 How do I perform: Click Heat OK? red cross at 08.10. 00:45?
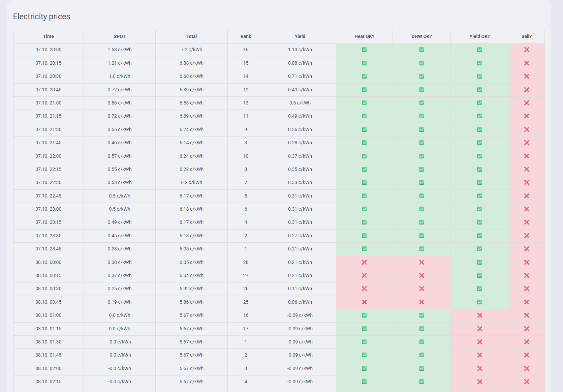[x=364, y=302]
